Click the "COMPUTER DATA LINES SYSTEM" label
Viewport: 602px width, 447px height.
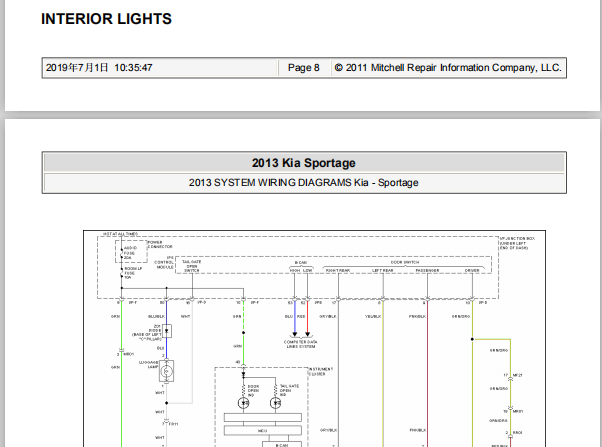click(301, 344)
